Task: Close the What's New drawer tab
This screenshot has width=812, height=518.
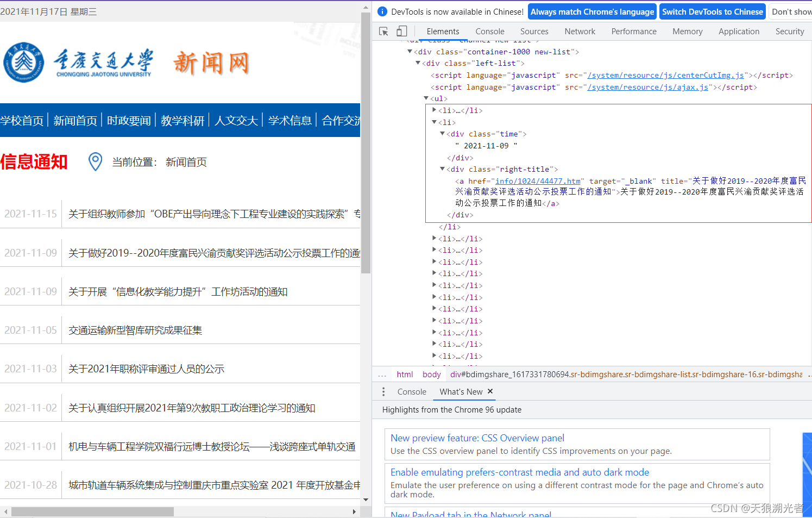Action: coord(490,391)
